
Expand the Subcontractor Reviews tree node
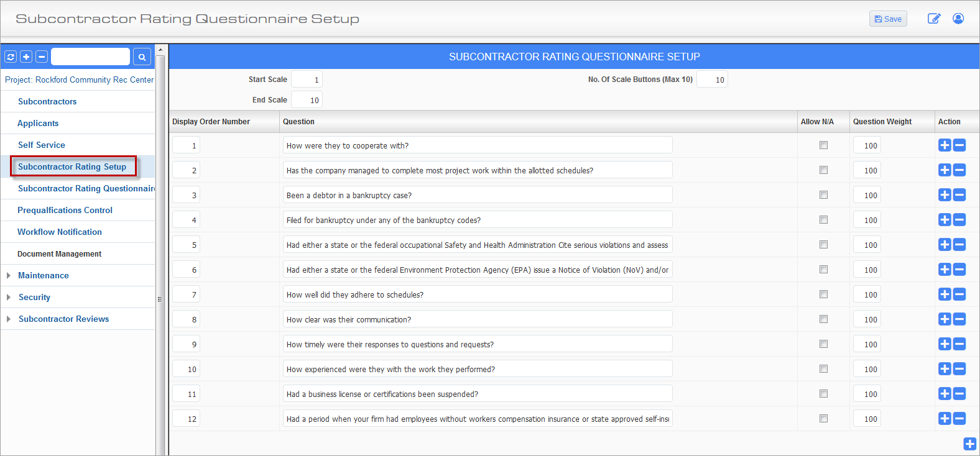tap(8, 319)
